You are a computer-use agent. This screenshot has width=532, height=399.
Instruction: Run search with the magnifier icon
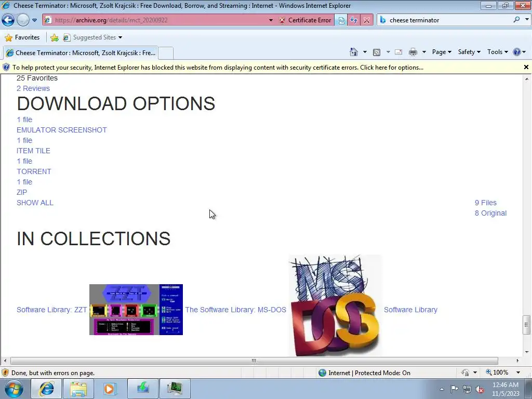(x=516, y=20)
